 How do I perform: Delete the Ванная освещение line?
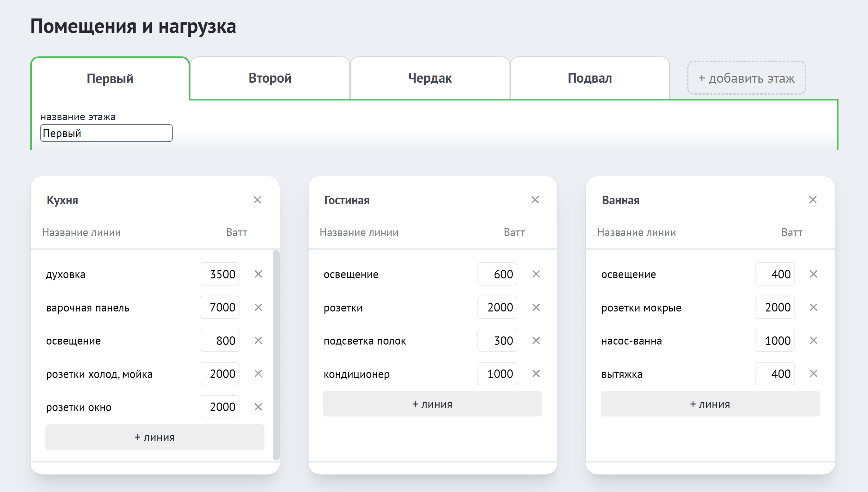(x=814, y=274)
